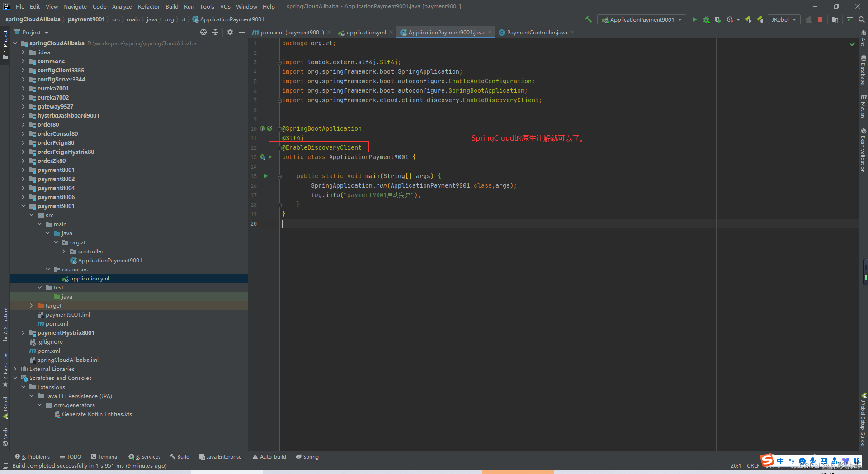Stop the running application (red square)
The height and width of the screenshot is (474, 868).
pos(820,19)
